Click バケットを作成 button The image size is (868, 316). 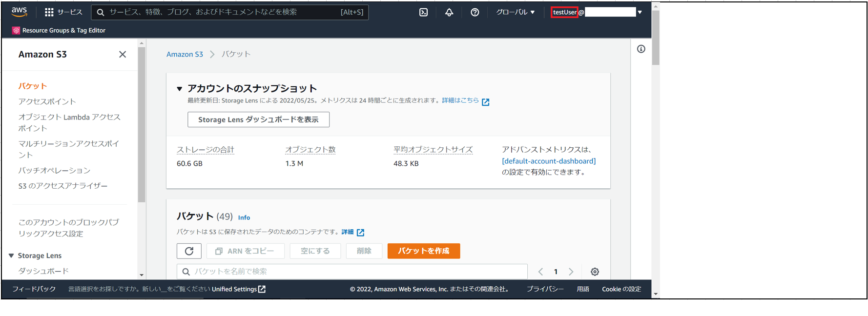click(x=424, y=251)
